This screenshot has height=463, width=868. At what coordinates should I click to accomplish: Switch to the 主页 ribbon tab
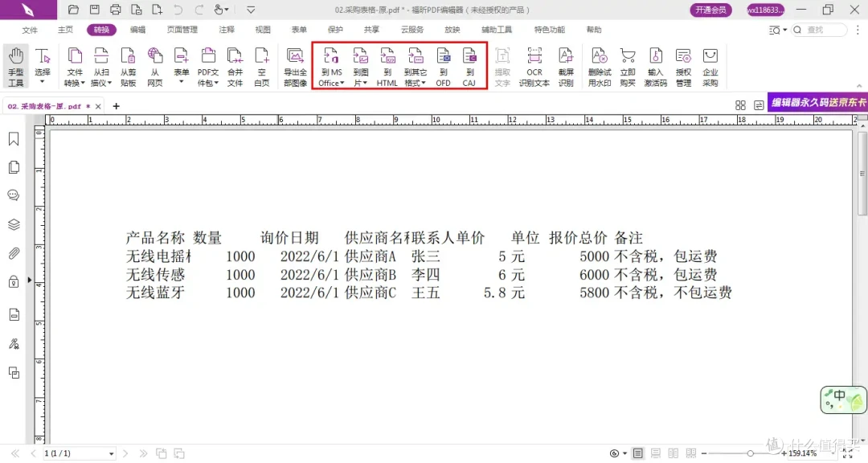click(65, 30)
